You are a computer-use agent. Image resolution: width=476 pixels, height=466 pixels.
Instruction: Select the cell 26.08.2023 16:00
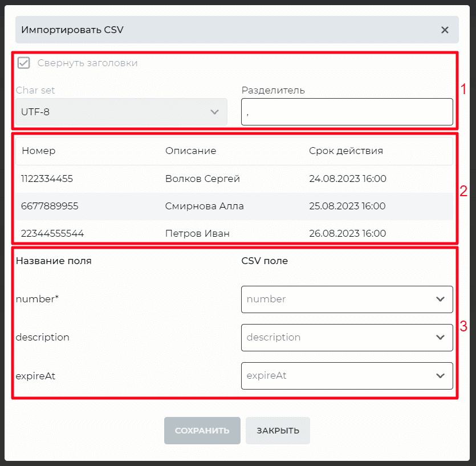pos(348,233)
